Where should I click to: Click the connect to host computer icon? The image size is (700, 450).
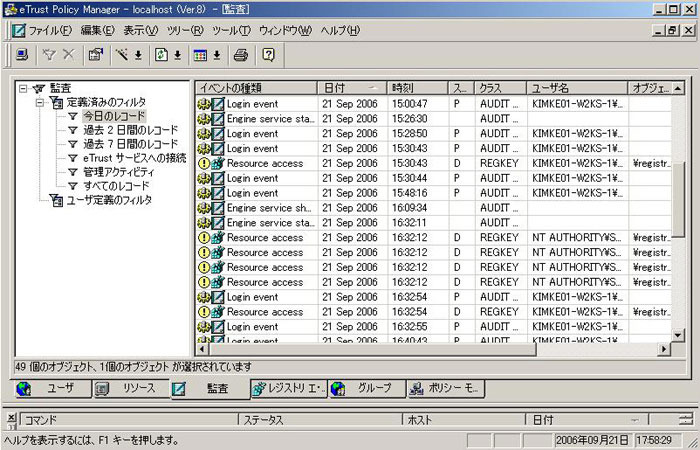coord(22,55)
